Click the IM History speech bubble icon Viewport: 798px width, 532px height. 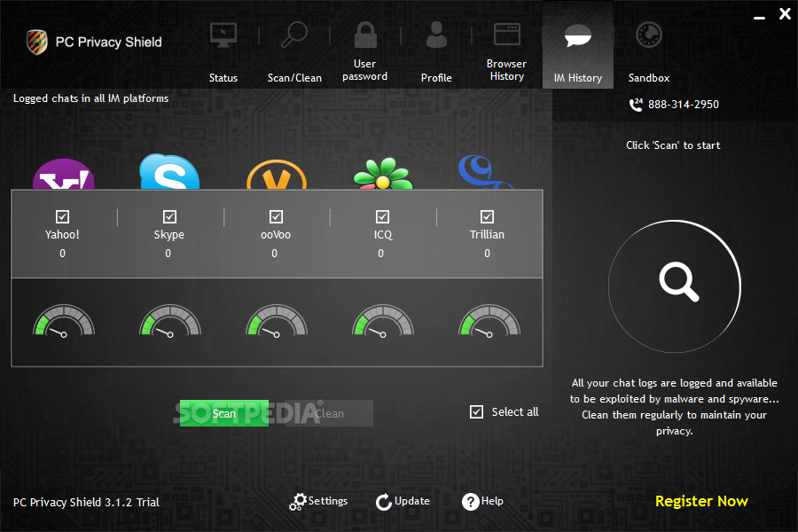pos(577,35)
